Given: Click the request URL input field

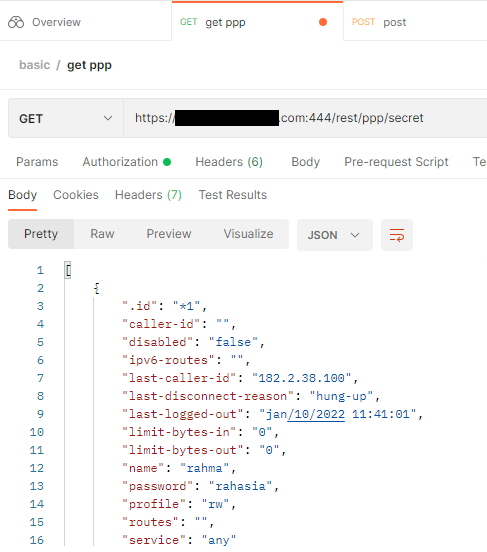Looking at the screenshot, I should click(305, 118).
